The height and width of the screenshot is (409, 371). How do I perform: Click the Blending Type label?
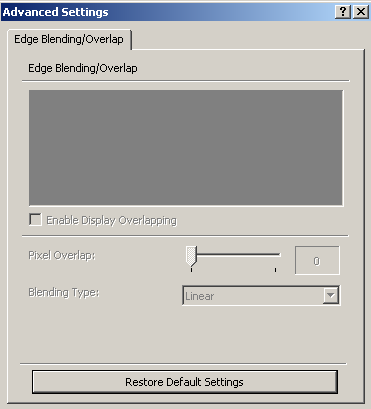pos(64,293)
